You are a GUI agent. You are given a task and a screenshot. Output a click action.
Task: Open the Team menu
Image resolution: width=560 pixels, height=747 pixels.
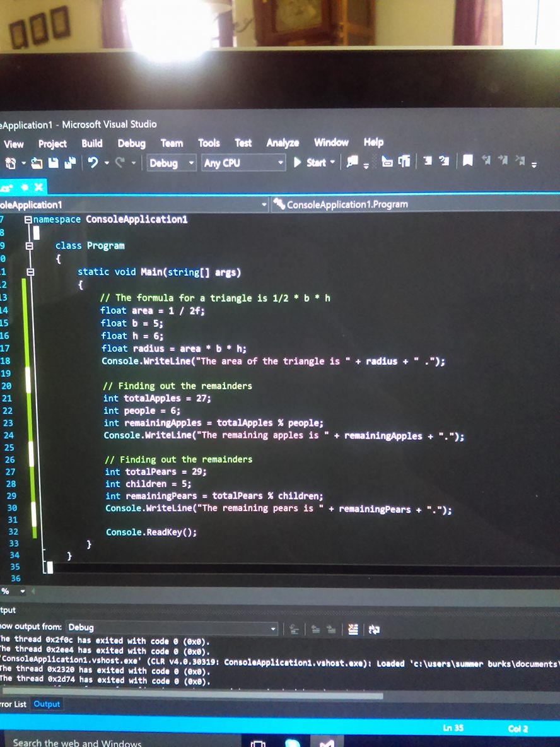(172, 143)
